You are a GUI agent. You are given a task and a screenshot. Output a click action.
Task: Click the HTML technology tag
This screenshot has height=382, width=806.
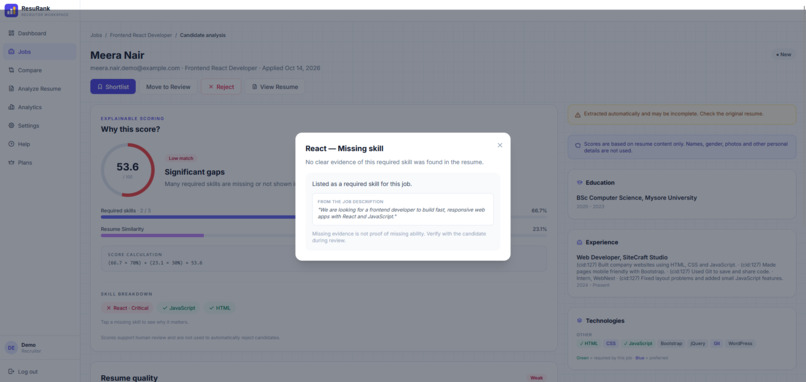pyautogui.click(x=589, y=343)
